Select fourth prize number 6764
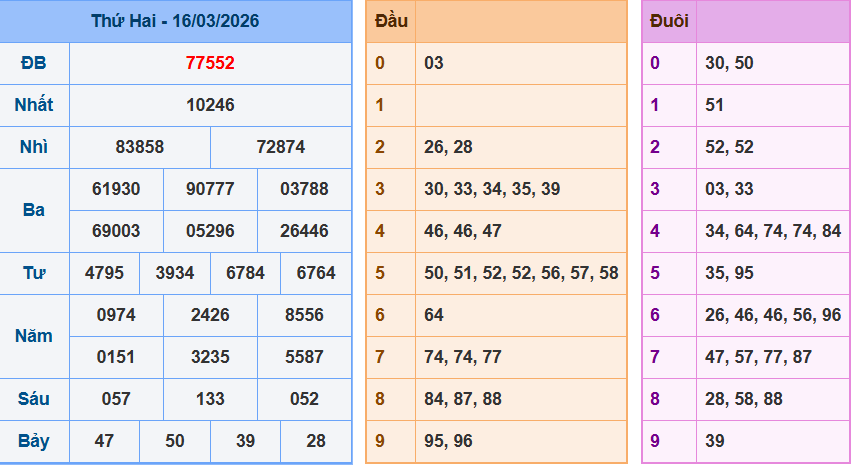The width and height of the screenshot is (854, 467). tap(316, 273)
